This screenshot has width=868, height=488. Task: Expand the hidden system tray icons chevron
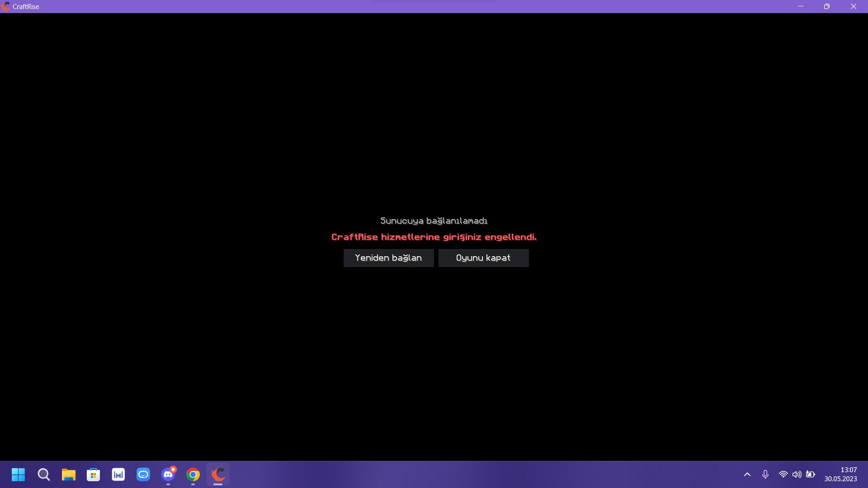pos(747,474)
